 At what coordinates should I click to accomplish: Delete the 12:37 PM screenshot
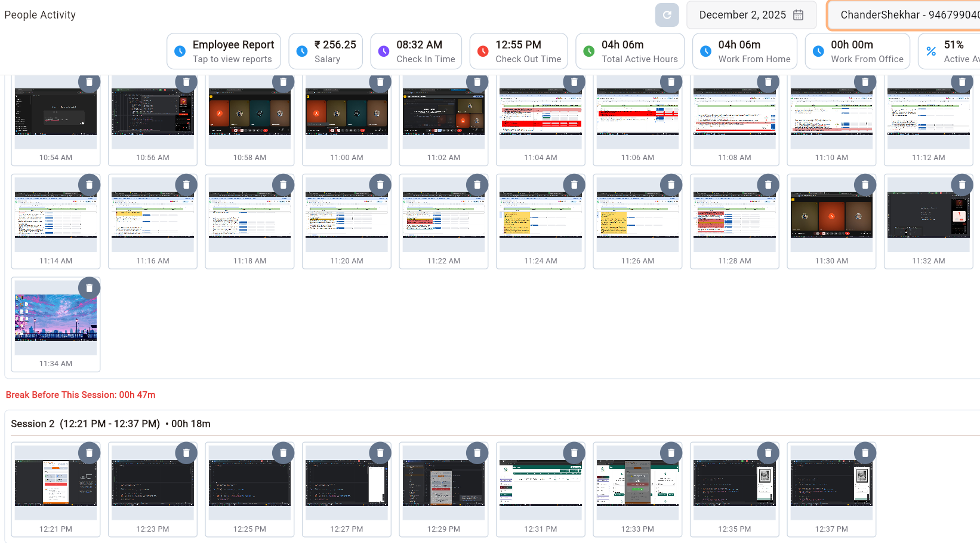point(865,453)
